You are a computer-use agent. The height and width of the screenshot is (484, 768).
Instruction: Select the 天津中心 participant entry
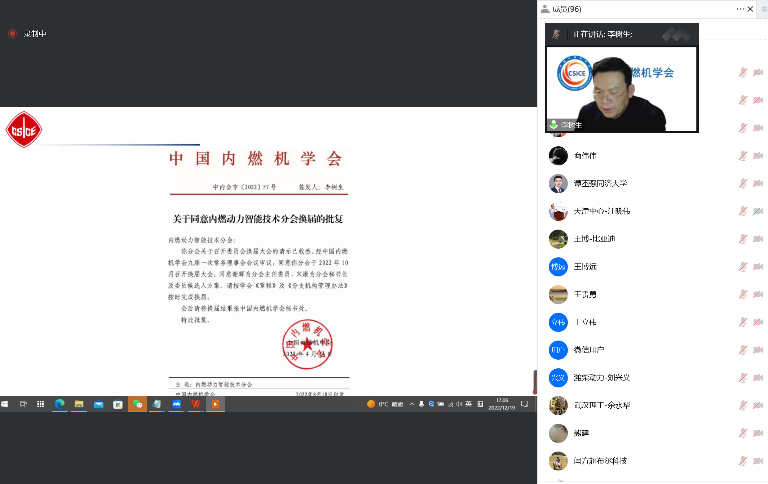601,211
